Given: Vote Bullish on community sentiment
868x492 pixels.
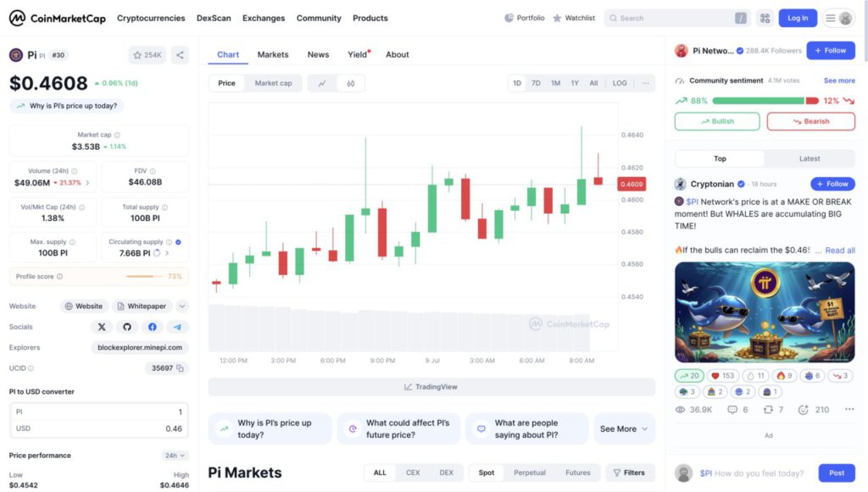Looking at the screenshot, I should (717, 121).
